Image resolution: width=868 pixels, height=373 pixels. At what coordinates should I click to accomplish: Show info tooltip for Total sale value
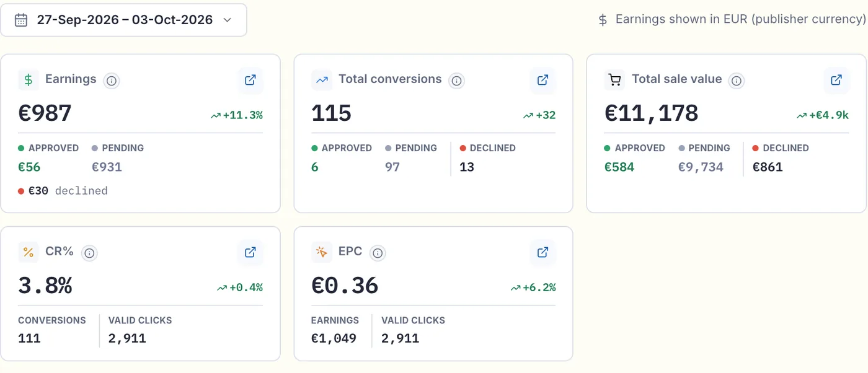[x=736, y=81]
